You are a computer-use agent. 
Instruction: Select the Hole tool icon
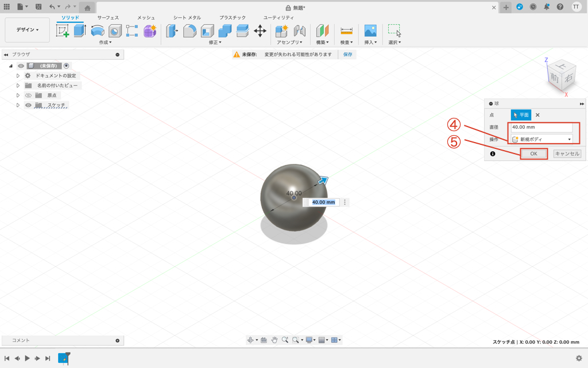tap(115, 31)
